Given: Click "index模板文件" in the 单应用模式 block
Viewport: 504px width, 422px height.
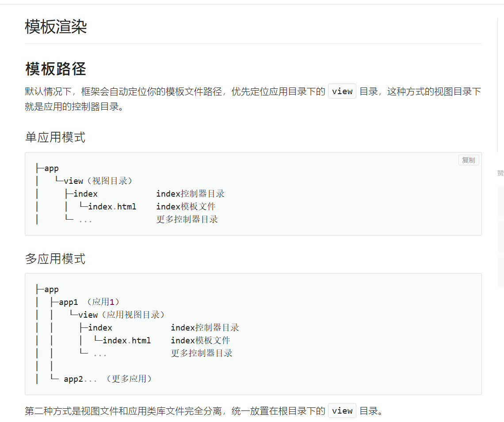Looking at the screenshot, I should pos(186,206).
